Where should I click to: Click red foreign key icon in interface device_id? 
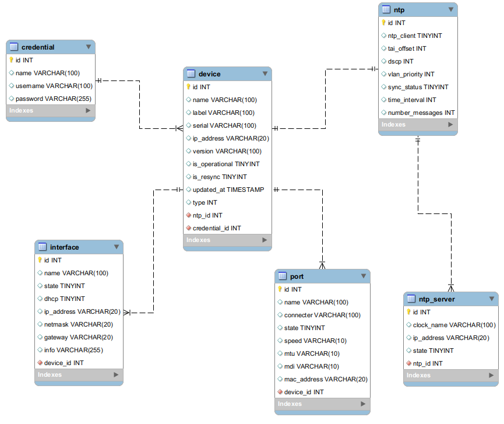[40, 363]
